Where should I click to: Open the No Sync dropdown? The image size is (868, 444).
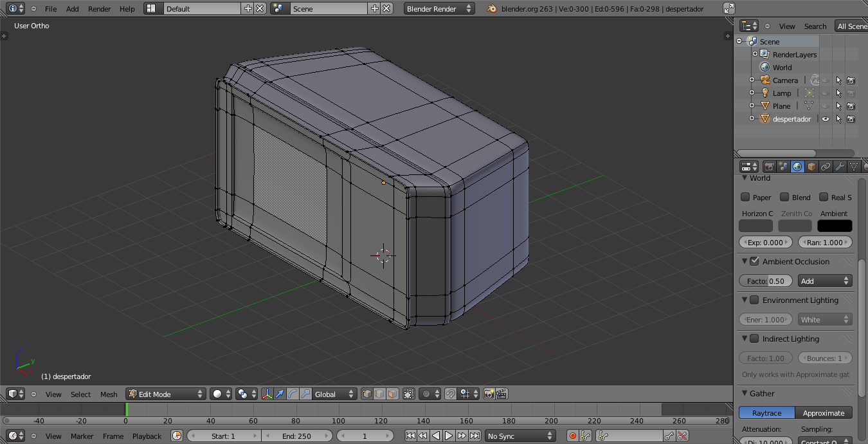[521, 436]
